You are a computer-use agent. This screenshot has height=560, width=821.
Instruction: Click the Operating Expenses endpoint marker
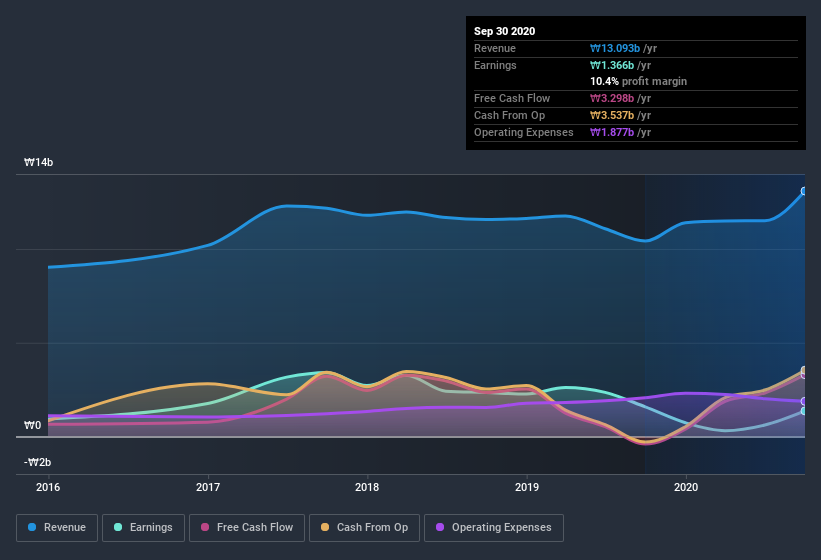pos(804,401)
